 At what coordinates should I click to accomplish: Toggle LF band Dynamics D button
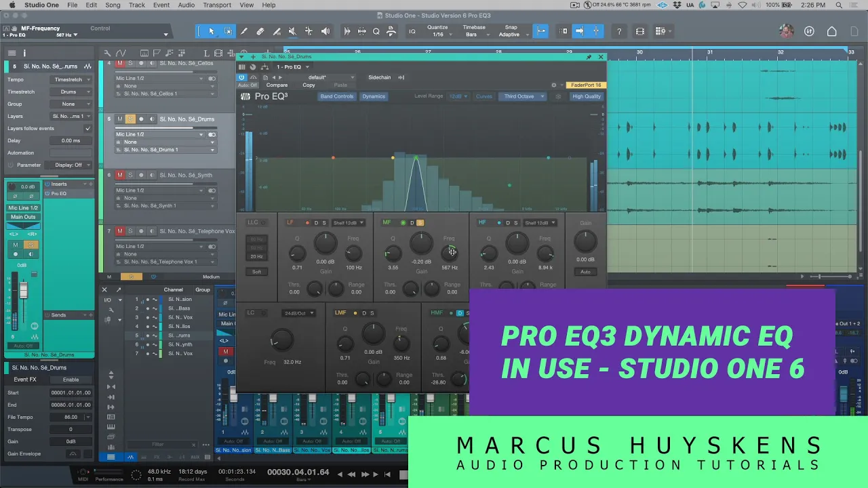click(x=316, y=223)
